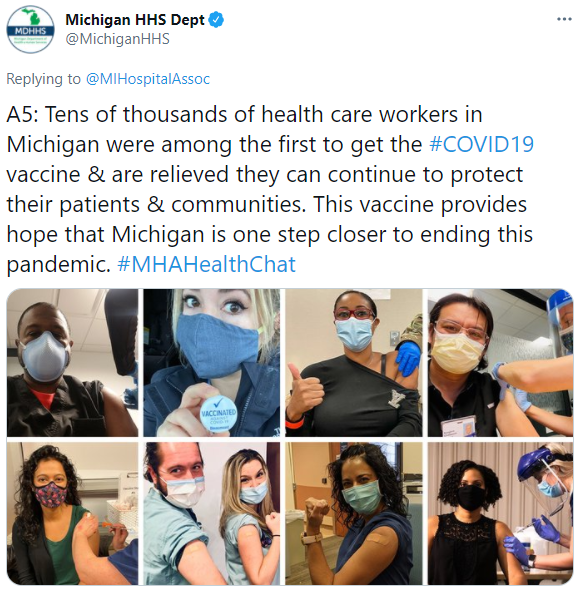Open photo of woman giving thumbs up
Viewport: 584px width, 595px height.
coord(354,363)
